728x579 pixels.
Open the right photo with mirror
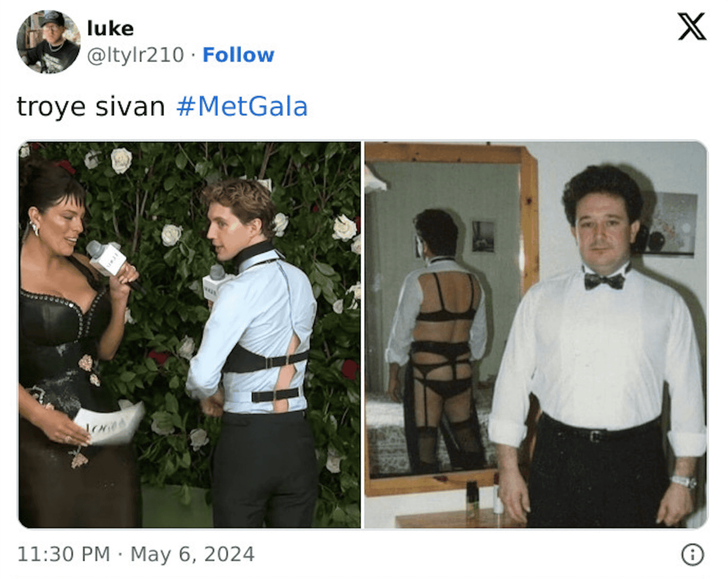pyautogui.click(x=536, y=335)
